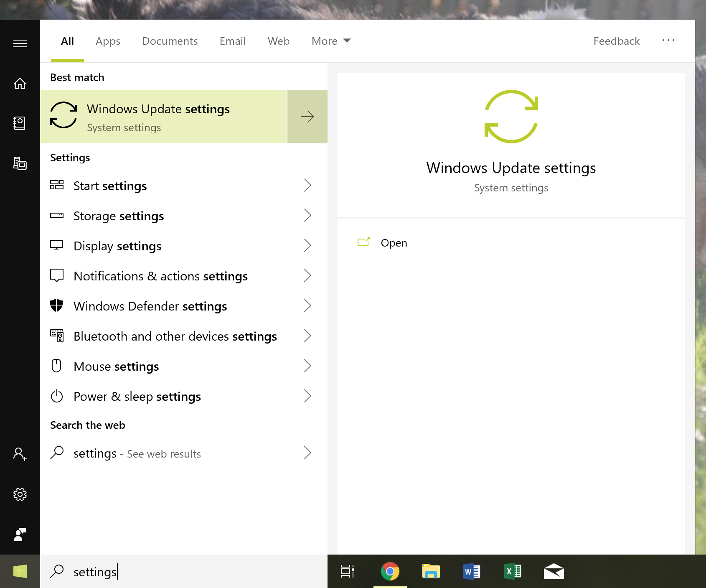The image size is (706, 588).
Task: Open the Notebook icon in sidebar
Action: coord(20,123)
